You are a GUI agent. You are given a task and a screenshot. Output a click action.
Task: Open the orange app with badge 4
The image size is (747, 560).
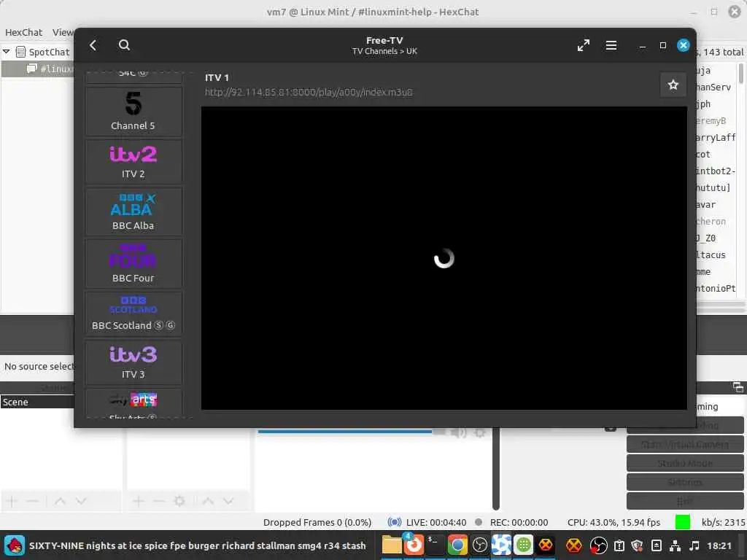(x=414, y=545)
